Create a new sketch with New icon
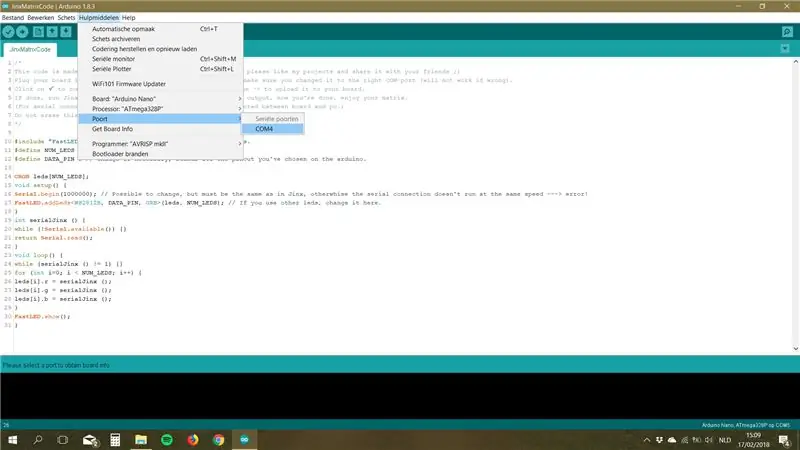The height and width of the screenshot is (450, 800). (x=38, y=32)
